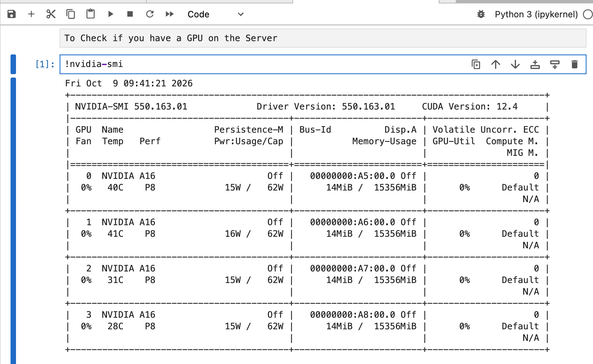Restart kernel and run all cells

point(170,14)
